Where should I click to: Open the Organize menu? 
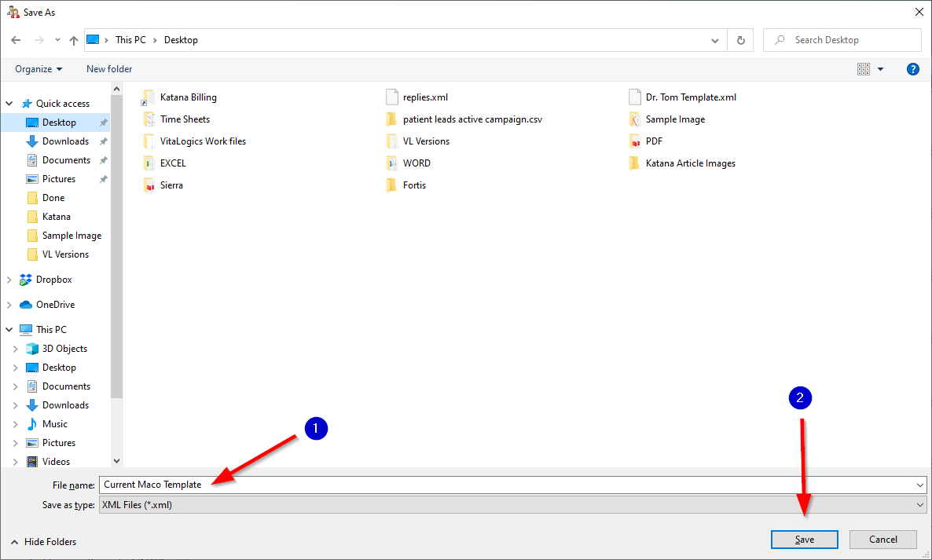[x=39, y=69]
